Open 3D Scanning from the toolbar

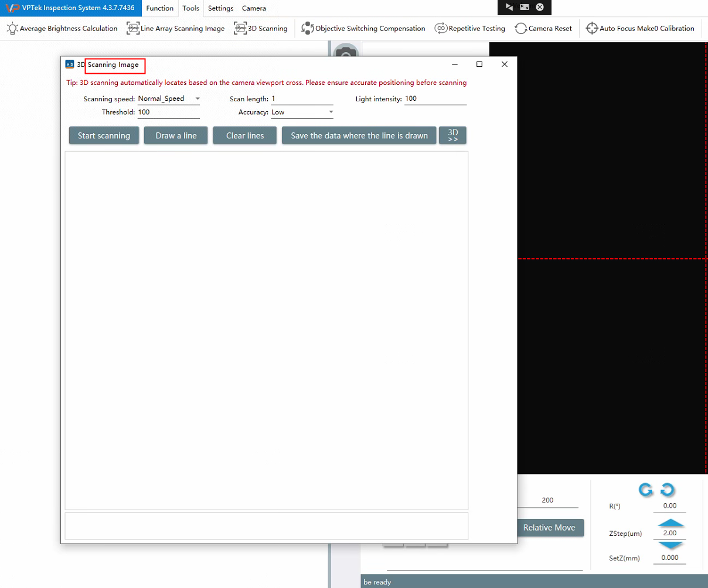pyautogui.click(x=261, y=28)
